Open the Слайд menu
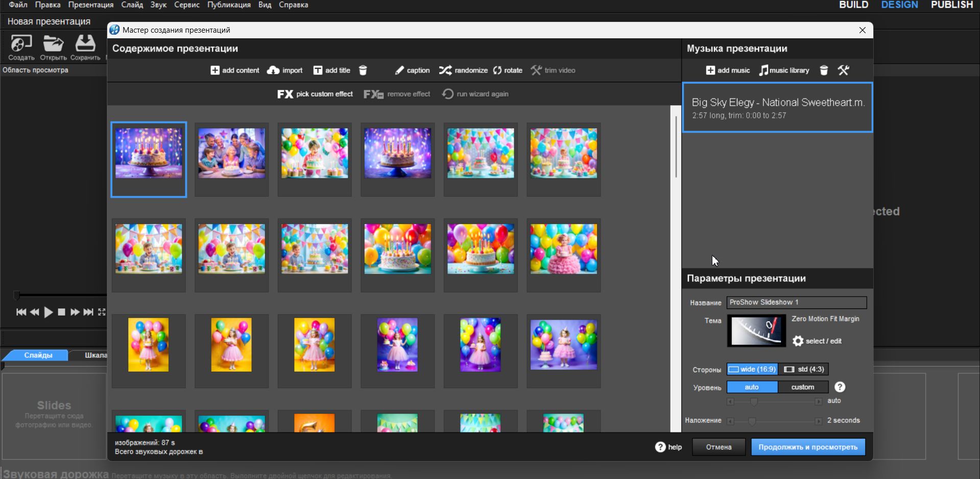Viewport: 980px width, 479px height. click(x=132, y=5)
